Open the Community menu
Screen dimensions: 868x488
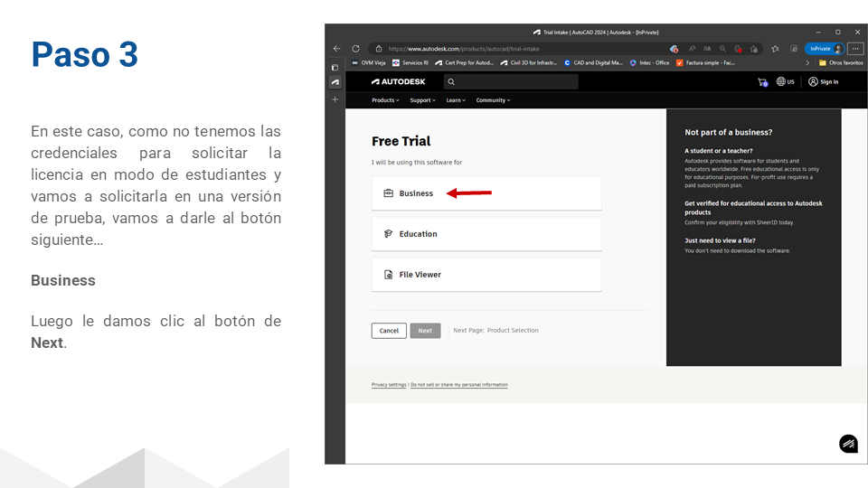pyautogui.click(x=494, y=100)
